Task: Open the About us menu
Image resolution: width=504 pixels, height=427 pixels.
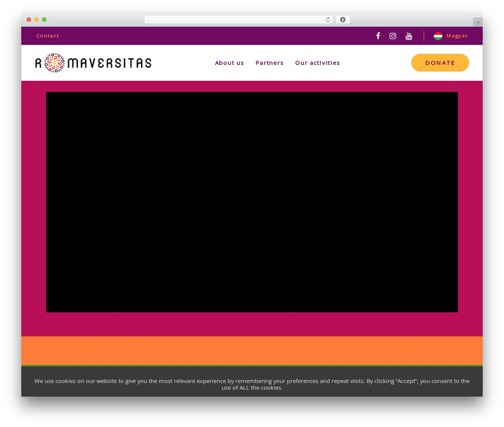Action: point(230,63)
